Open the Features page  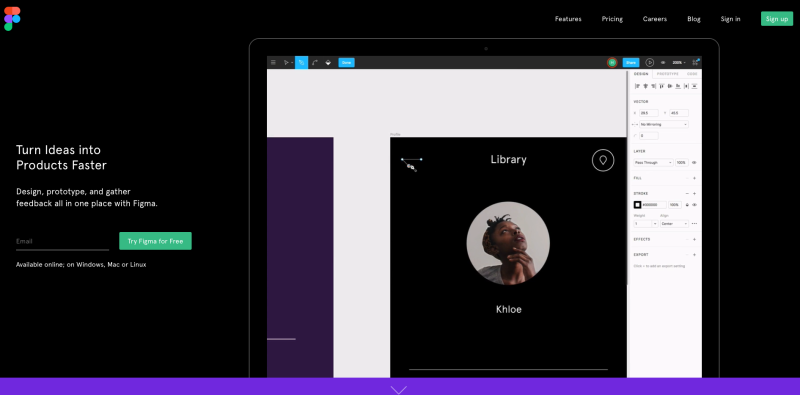pyautogui.click(x=568, y=19)
